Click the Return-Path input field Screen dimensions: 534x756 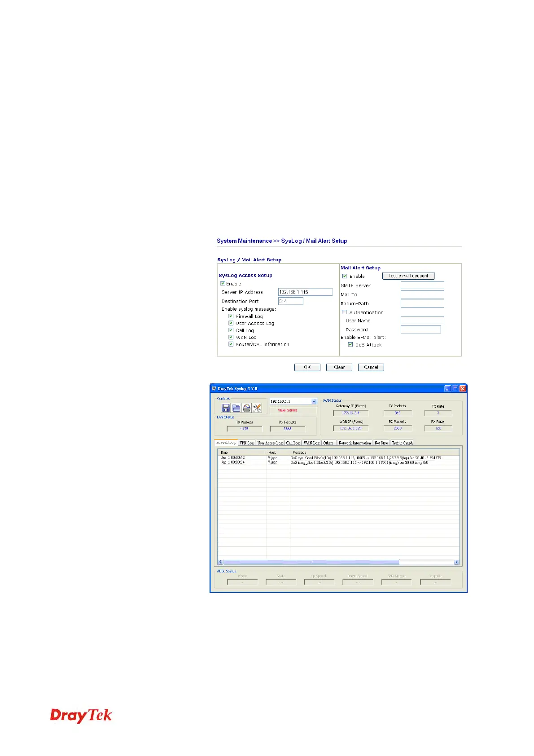(422, 303)
